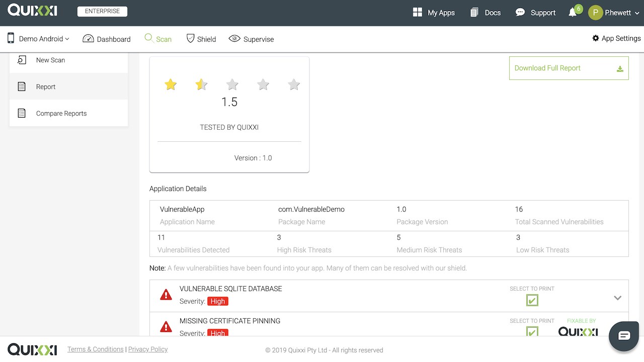
Task: Open the Terms & Conditions link
Action: [x=96, y=349]
